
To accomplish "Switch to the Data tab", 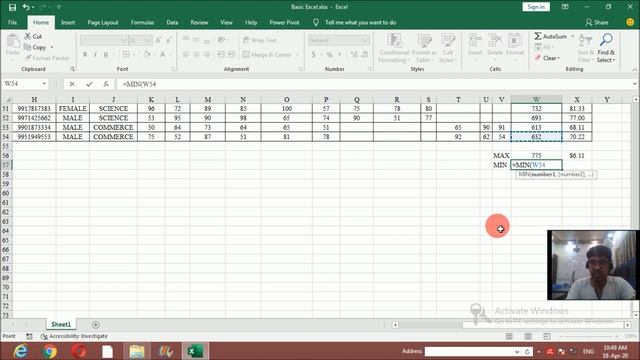I will 172,22.
